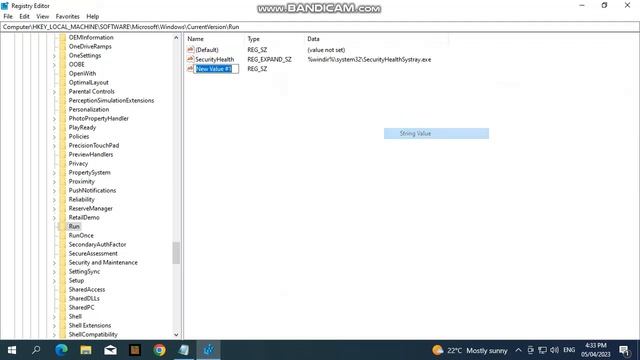Expand the PropertySystem key

coord(54,173)
